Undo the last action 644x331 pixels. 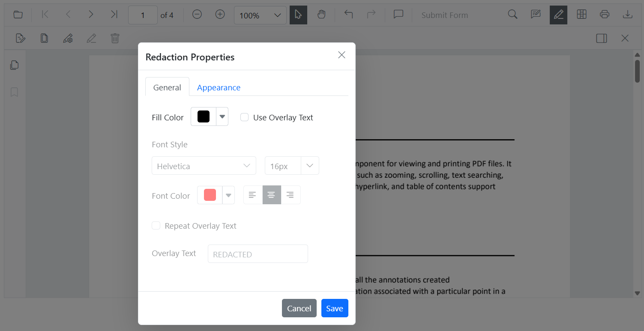tap(348, 14)
